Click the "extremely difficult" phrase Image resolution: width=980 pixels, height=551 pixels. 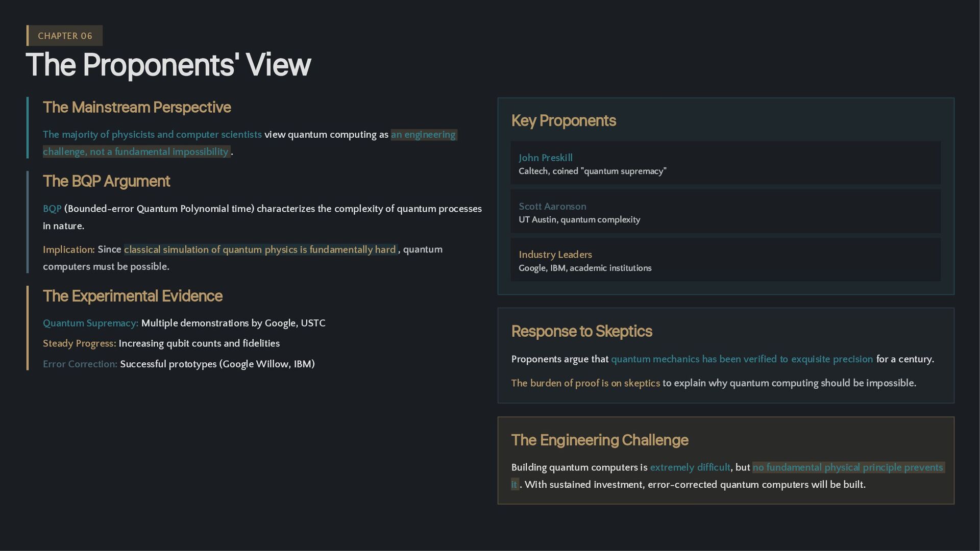(690, 467)
